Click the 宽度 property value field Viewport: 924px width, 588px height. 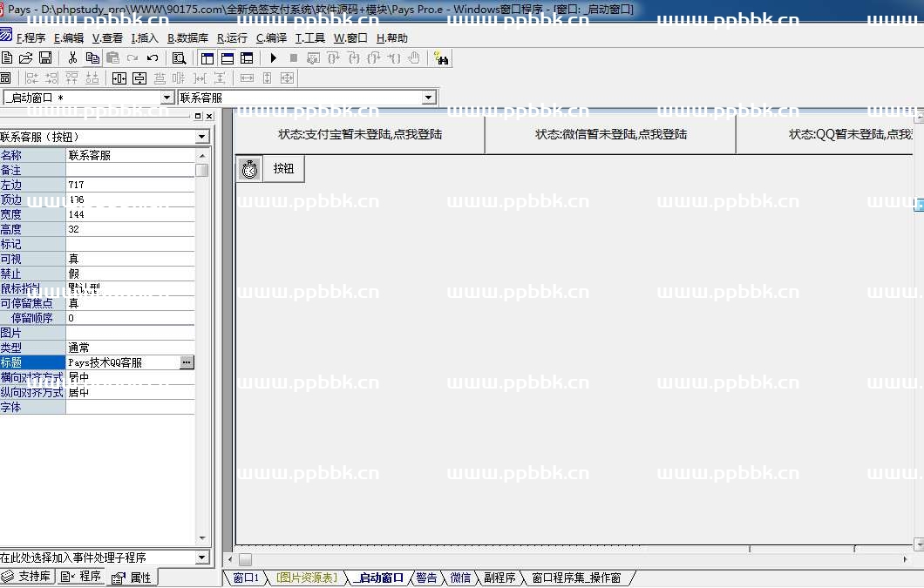point(131,214)
